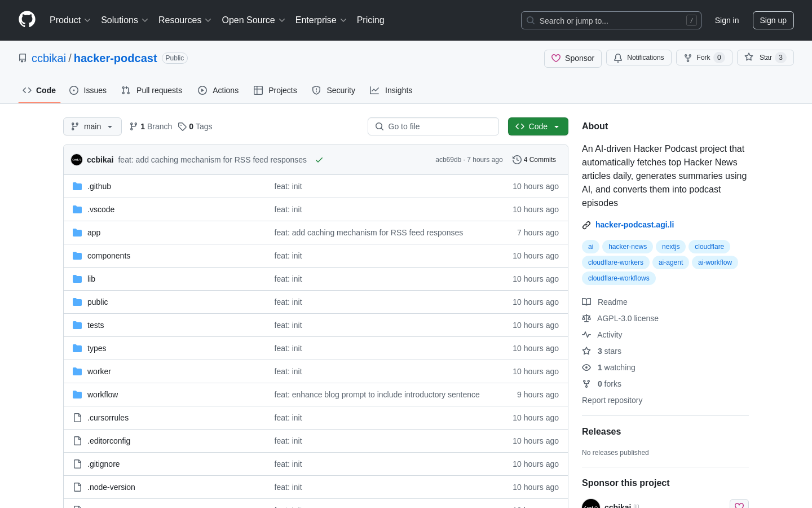Open the Pricing page
The width and height of the screenshot is (812, 508).
coord(370,20)
